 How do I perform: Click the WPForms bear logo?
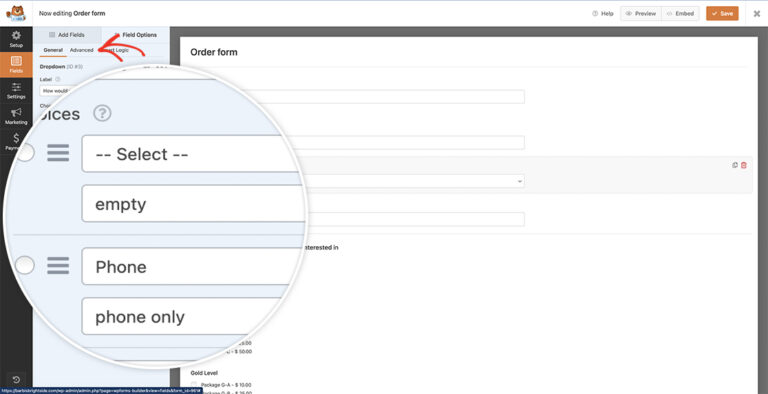tap(16, 13)
